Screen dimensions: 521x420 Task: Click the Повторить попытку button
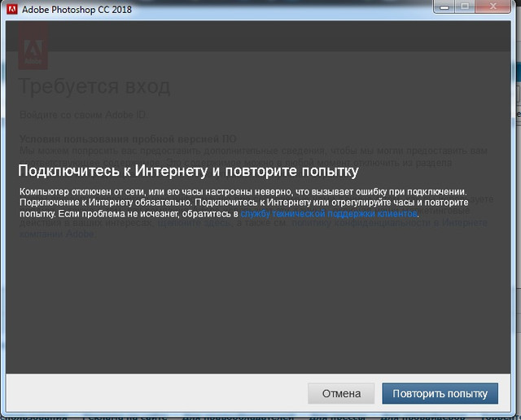point(440,393)
